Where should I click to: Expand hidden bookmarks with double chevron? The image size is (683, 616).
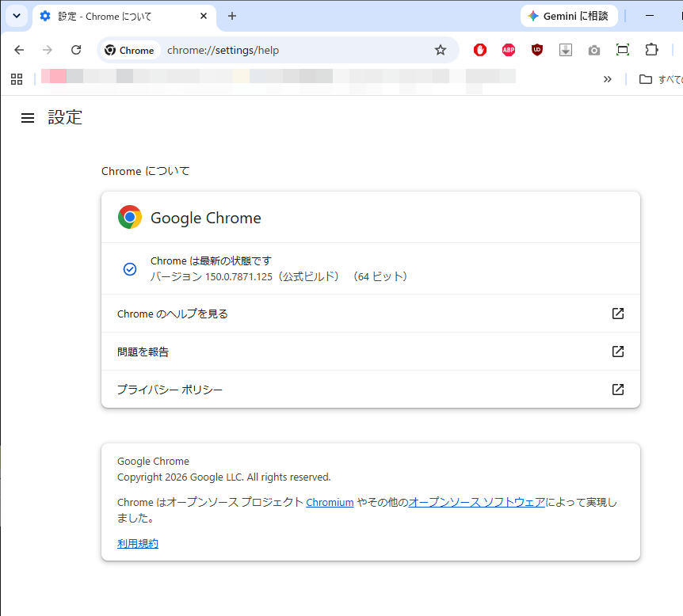(607, 79)
